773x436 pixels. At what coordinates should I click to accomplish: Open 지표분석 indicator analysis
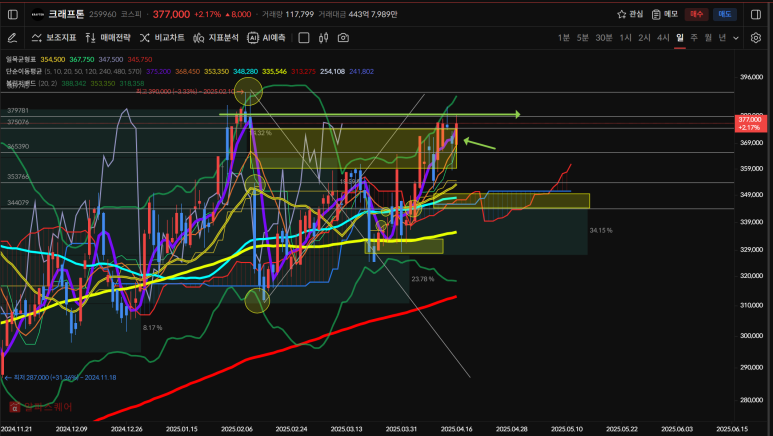tap(216, 37)
